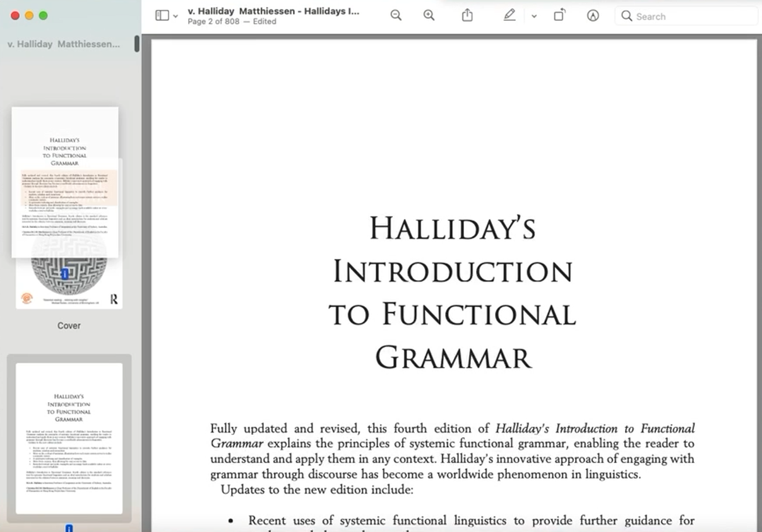This screenshot has height=532, width=762.
Task: Enable the highlight pen tool
Action: click(509, 16)
